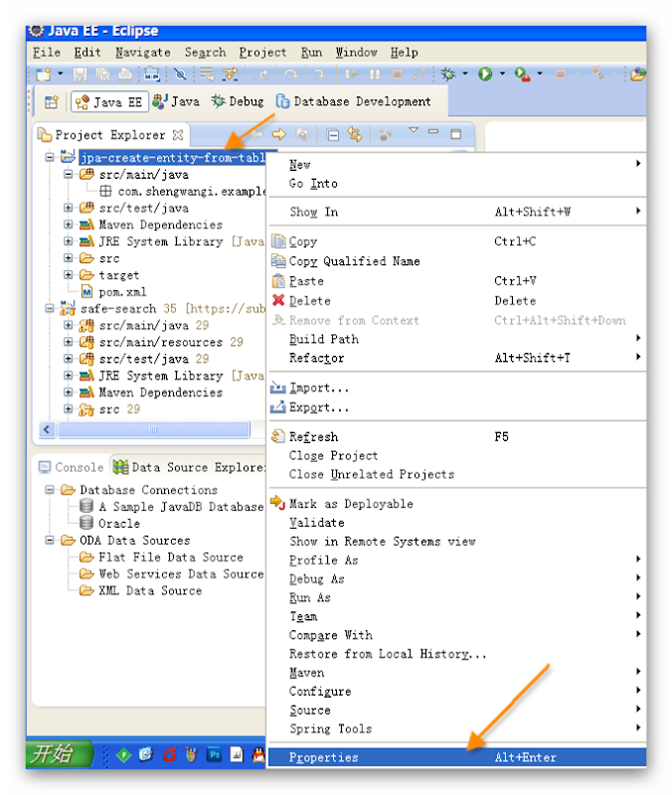The width and height of the screenshot is (672, 795).
Task: Collapse the src/main/java folder of jpa project
Action: click(x=68, y=174)
